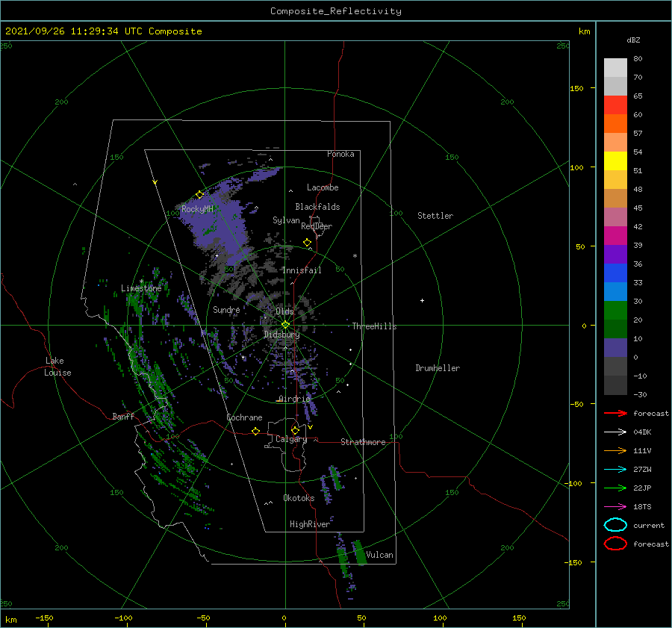Click the km unit label at bottom left
The height and width of the screenshot is (628, 672).
[11, 620]
